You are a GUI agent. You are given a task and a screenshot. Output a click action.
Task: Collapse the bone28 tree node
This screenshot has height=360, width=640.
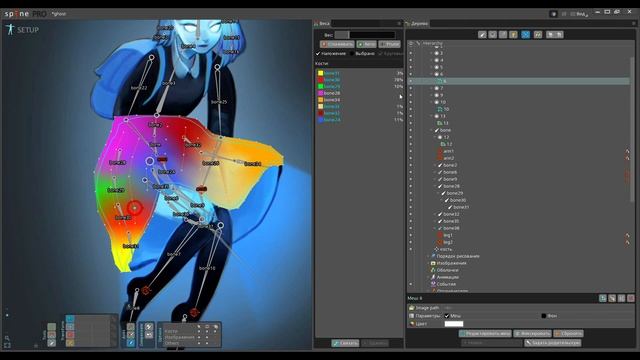(435, 186)
